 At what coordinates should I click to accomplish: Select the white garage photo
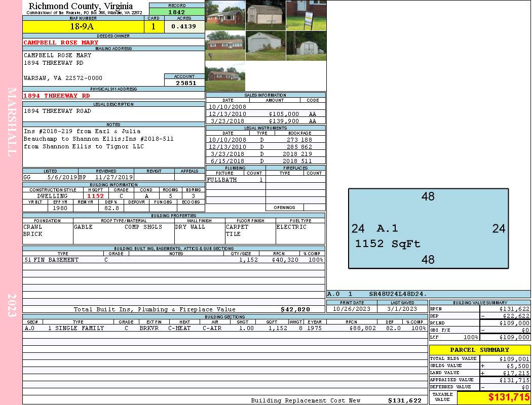point(265,46)
